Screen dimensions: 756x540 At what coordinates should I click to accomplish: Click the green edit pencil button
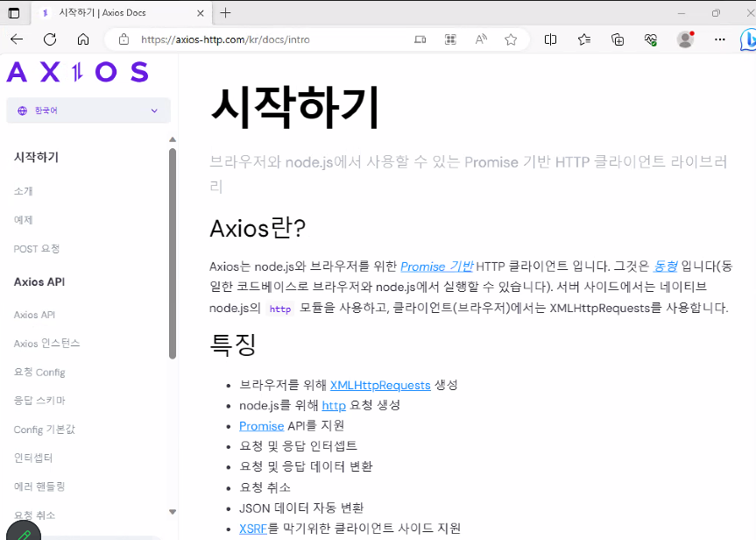[23, 533]
